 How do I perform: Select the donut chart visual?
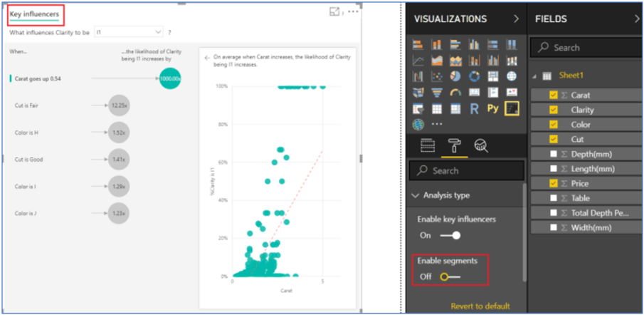coord(474,76)
